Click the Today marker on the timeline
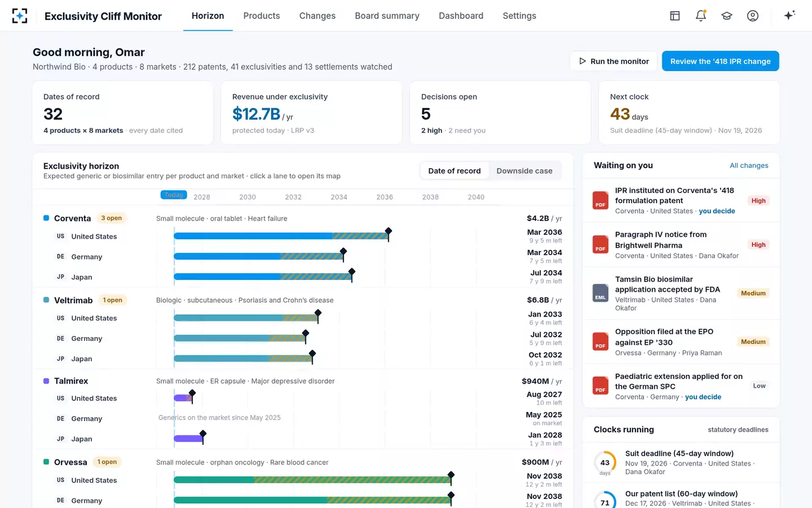 point(174,195)
